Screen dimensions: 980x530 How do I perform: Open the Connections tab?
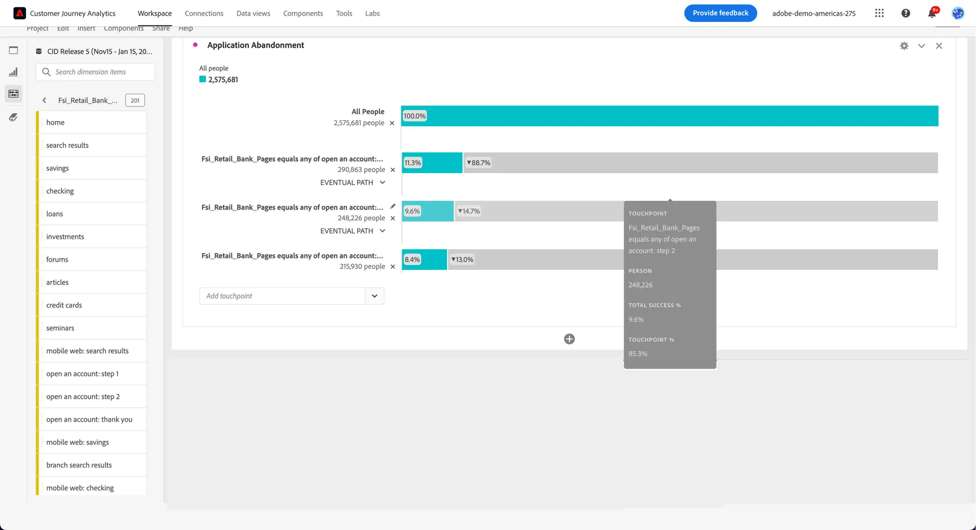204,14
